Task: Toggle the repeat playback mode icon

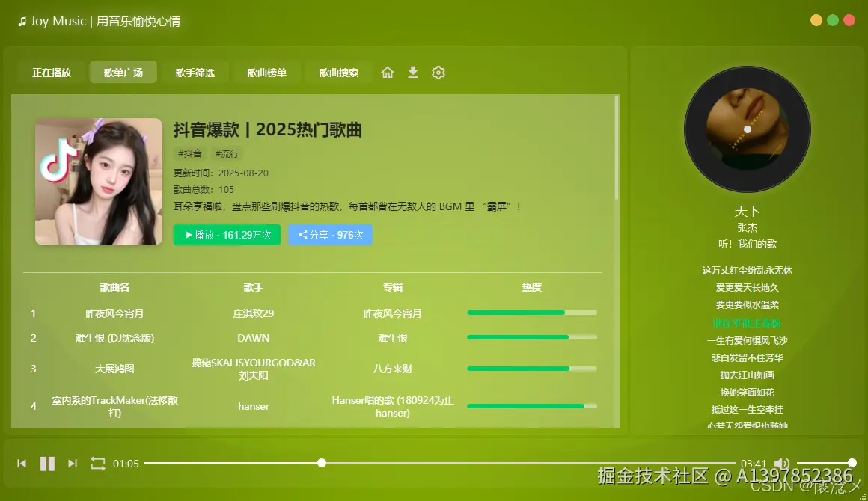Action: click(x=97, y=463)
